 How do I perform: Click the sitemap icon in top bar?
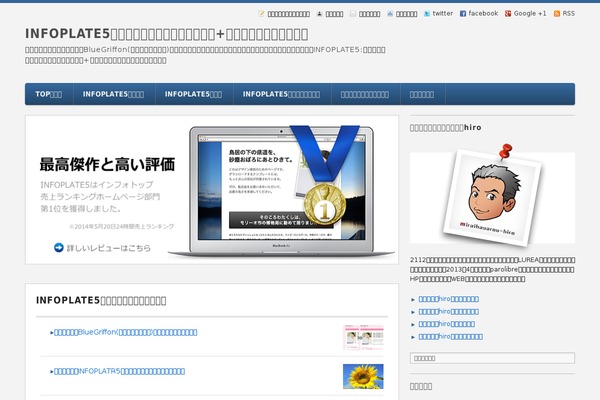390,14
